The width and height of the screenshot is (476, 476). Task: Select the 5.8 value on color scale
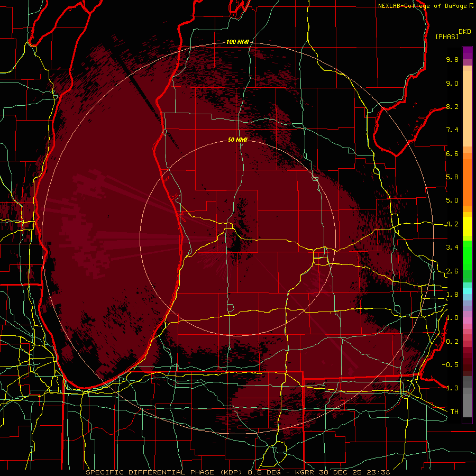[x=452, y=177]
